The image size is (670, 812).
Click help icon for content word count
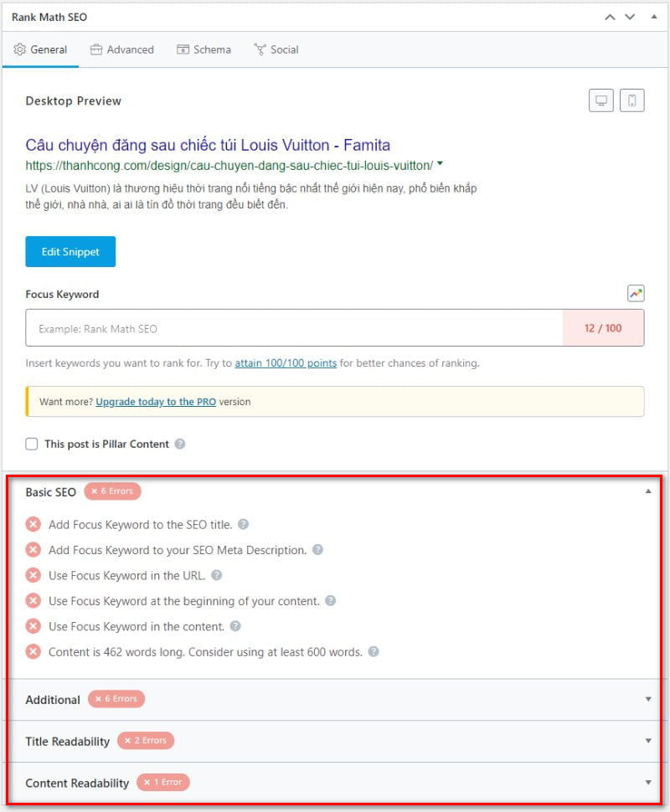[373, 651]
